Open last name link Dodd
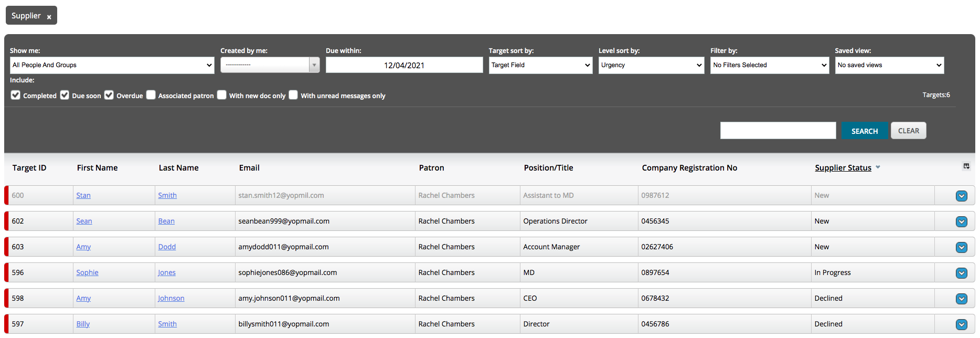 point(167,247)
